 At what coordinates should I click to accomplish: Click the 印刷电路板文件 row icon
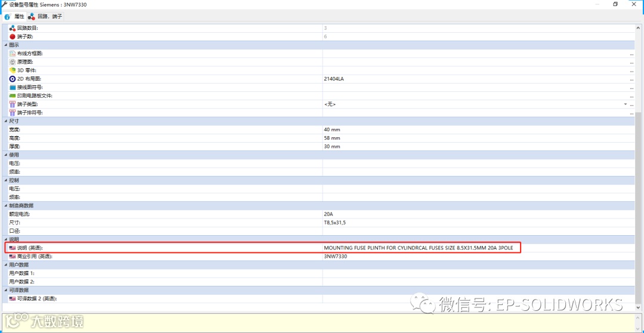coord(13,96)
